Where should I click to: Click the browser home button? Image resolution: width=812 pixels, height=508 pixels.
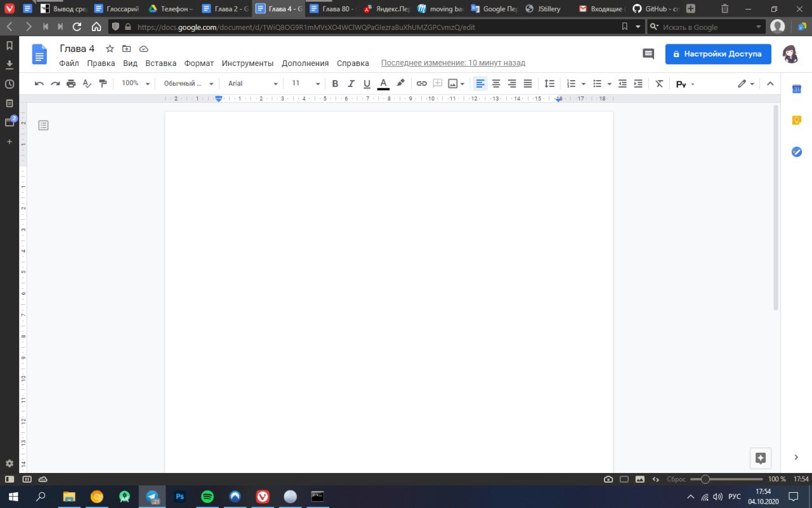96,27
